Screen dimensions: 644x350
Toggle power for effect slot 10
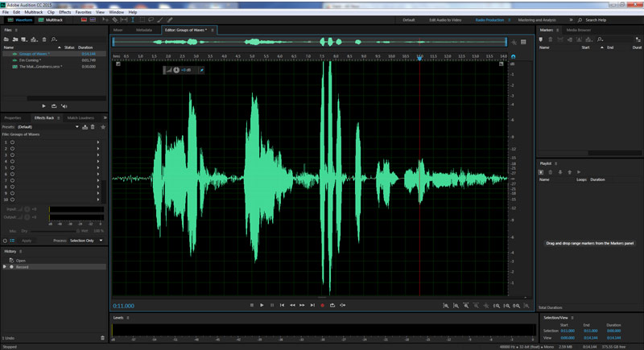click(x=12, y=200)
